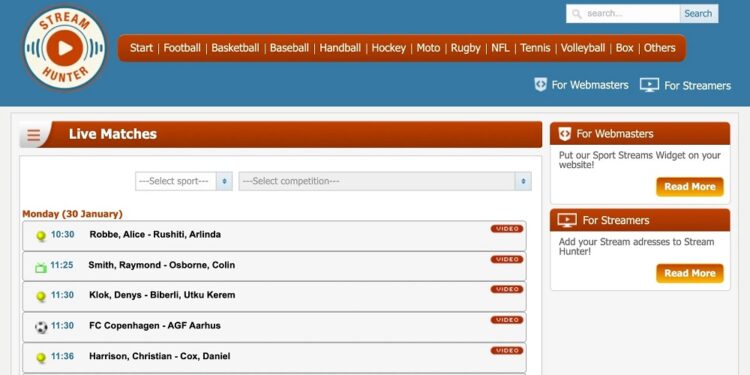This screenshot has height=375, width=750.
Task: Click the shield icon next to For Webmasters in header
Action: coord(540,85)
